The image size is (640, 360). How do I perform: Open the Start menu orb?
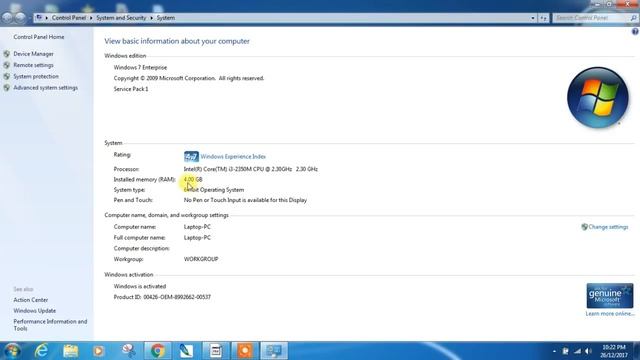(x=12, y=351)
